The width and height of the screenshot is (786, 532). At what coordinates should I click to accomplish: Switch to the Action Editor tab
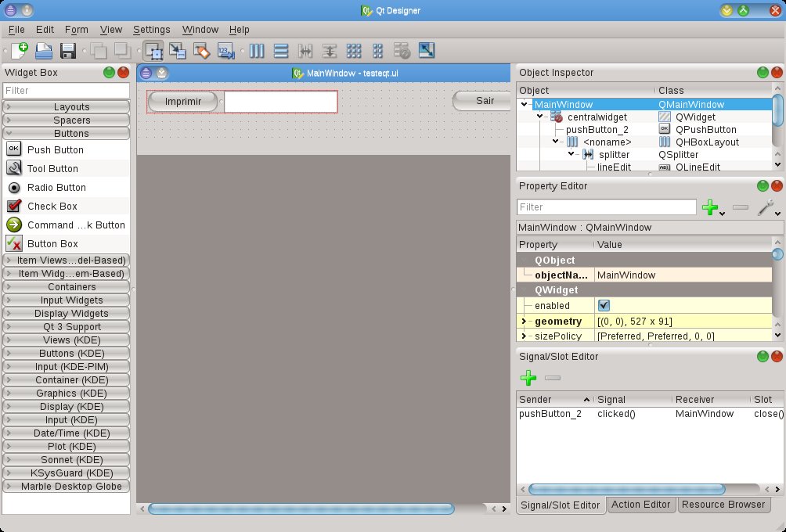click(x=641, y=505)
